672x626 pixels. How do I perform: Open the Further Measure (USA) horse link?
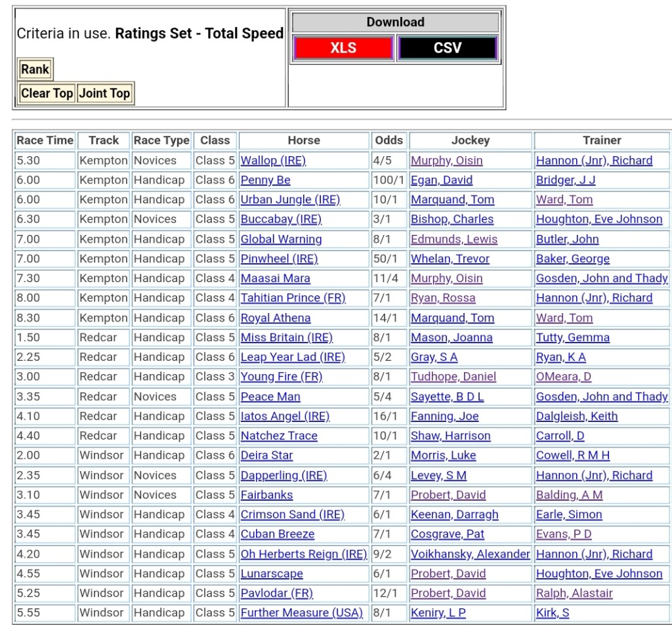301,613
